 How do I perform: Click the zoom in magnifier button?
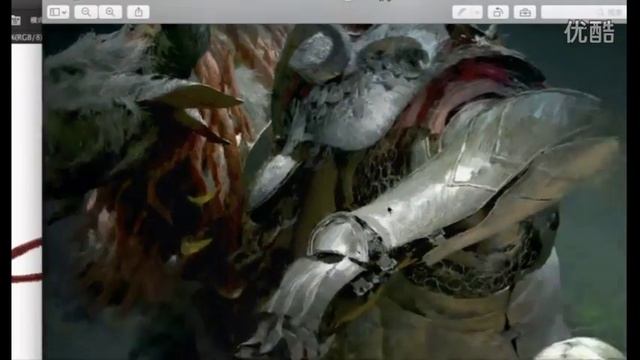[110, 12]
